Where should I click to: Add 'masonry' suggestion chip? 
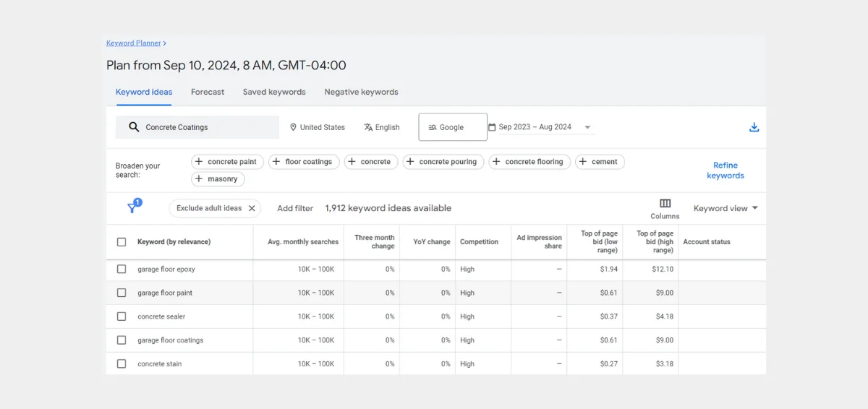pyautogui.click(x=218, y=178)
